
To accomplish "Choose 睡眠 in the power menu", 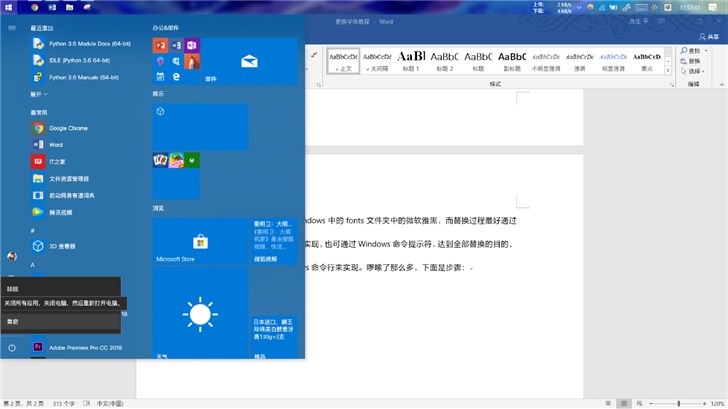I will click(x=61, y=289).
